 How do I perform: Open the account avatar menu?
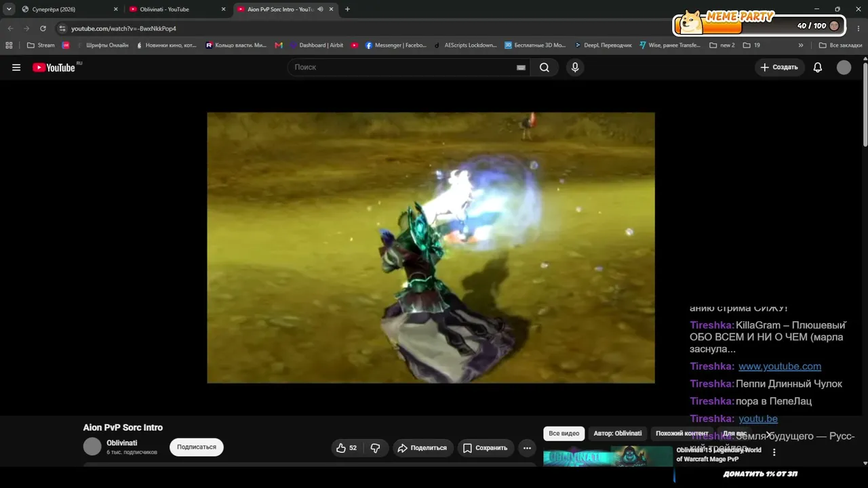(844, 67)
